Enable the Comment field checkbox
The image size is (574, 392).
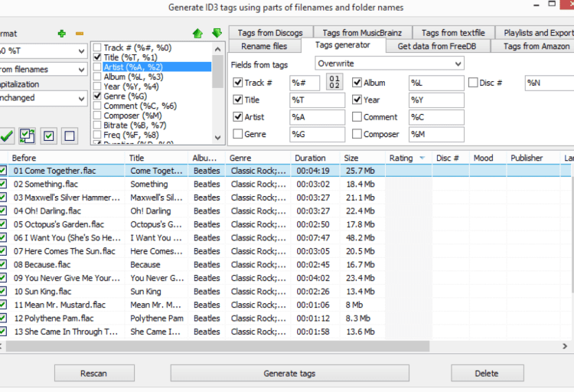[357, 117]
